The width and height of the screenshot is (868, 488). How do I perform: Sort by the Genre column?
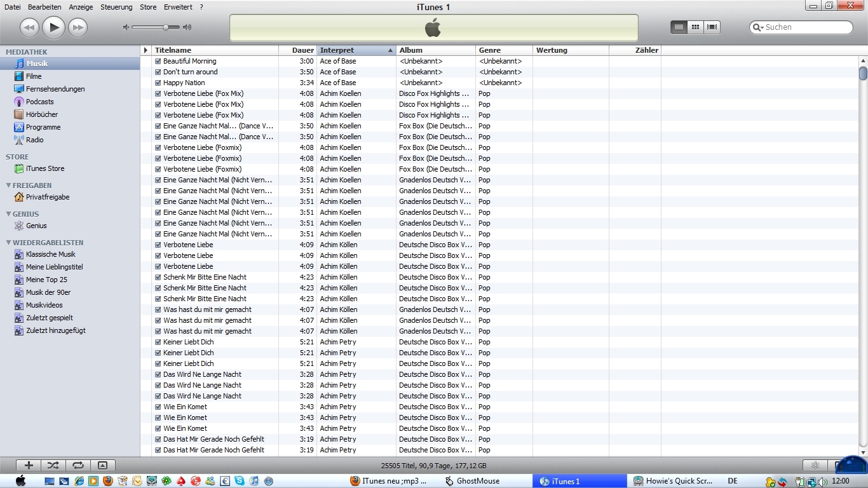pos(504,50)
